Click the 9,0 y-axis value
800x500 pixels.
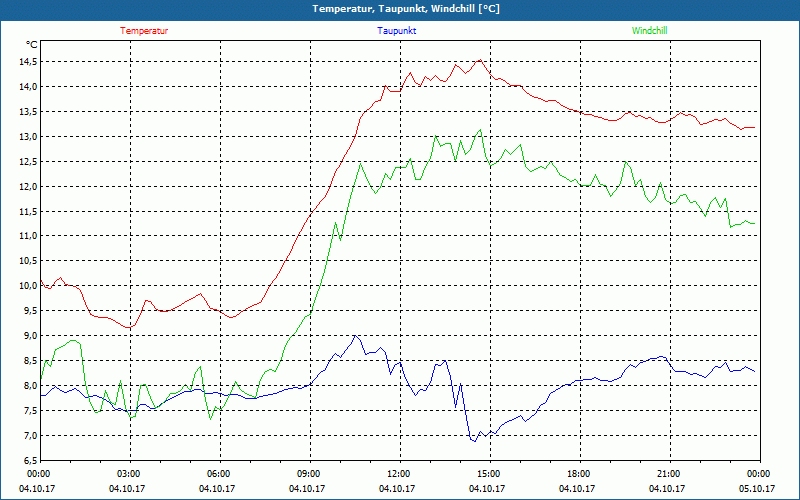[x=30, y=336]
